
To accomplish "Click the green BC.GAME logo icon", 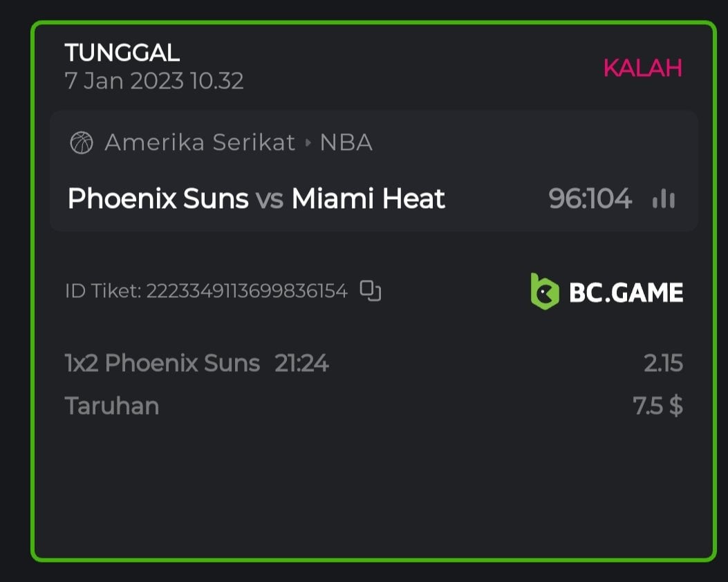I will click(x=544, y=292).
